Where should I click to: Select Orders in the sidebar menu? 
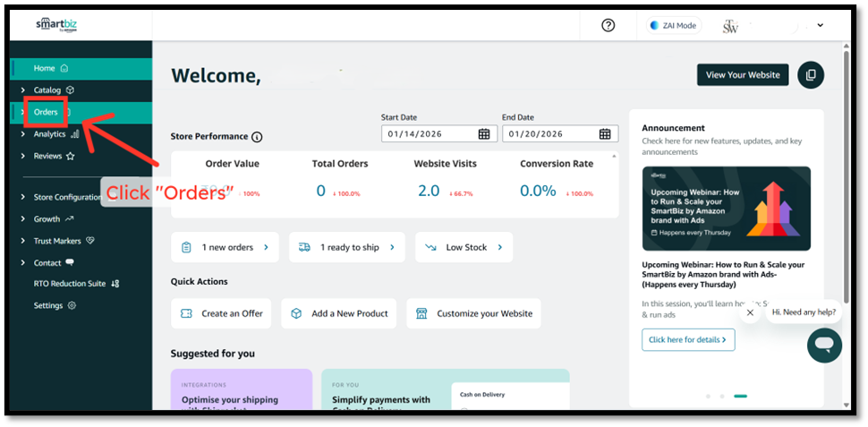(46, 112)
